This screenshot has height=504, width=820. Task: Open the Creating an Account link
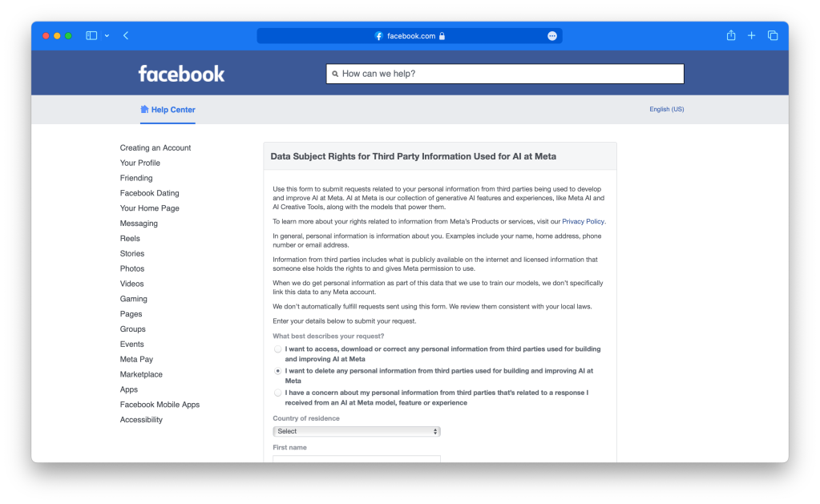click(x=156, y=147)
